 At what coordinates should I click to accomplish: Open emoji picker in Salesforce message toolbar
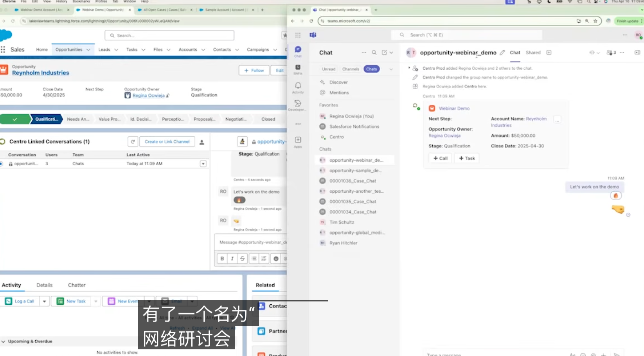click(x=276, y=258)
